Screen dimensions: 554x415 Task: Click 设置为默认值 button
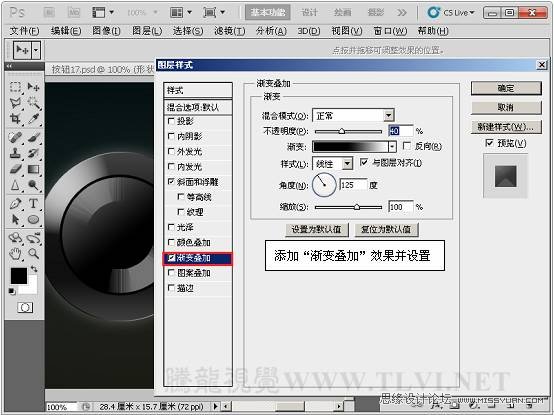pyautogui.click(x=317, y=230)
